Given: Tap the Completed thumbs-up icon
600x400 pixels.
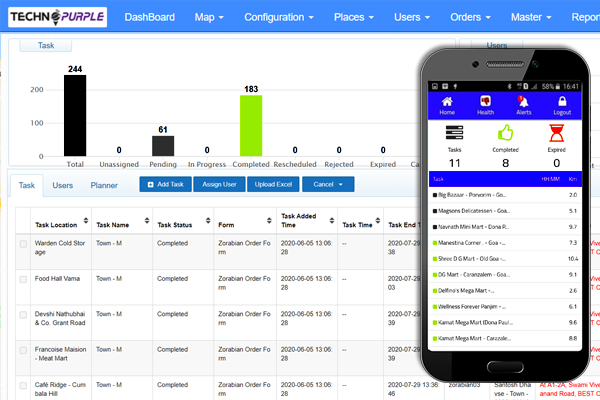Looking at the screenshot, I should (505, 132).
